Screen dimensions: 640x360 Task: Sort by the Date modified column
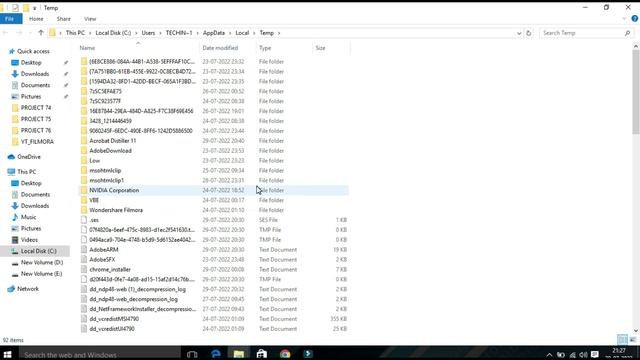click(227, 48)
